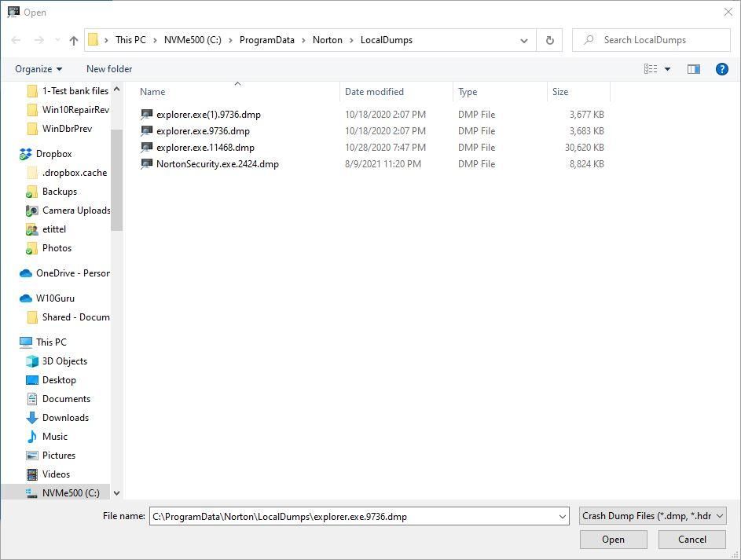Reverse sort order on the Name column

(x=152, y=91)
